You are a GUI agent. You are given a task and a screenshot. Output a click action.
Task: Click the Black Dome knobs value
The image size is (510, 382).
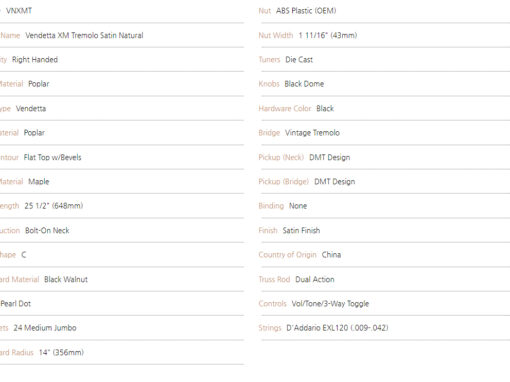tap(304, 84)
